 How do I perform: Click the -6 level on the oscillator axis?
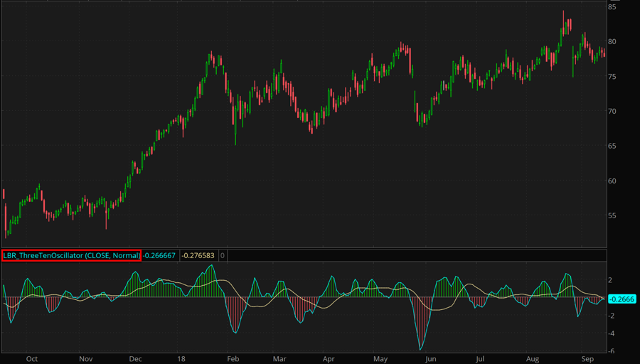tap(612, 350)
